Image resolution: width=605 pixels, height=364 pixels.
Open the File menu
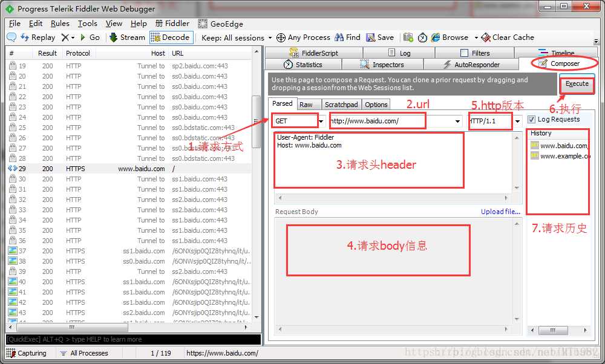pyautogui.click(x=15, y=24)
